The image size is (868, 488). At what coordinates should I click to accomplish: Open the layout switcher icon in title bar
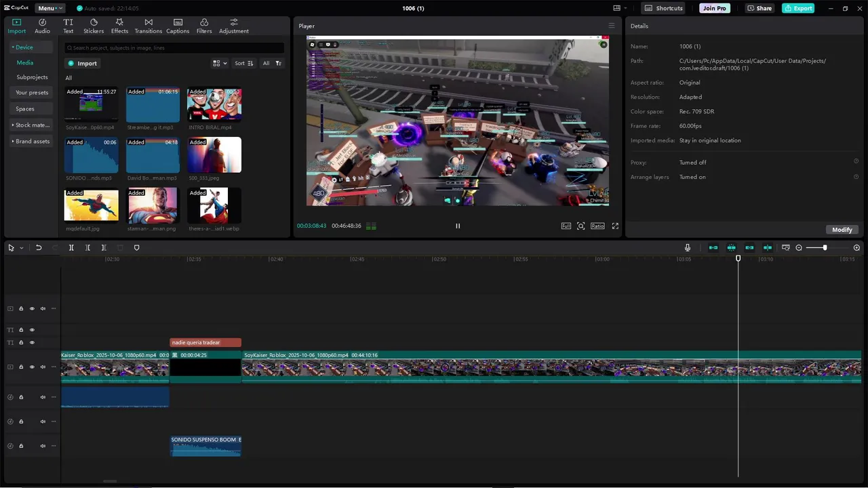(619, 8)
